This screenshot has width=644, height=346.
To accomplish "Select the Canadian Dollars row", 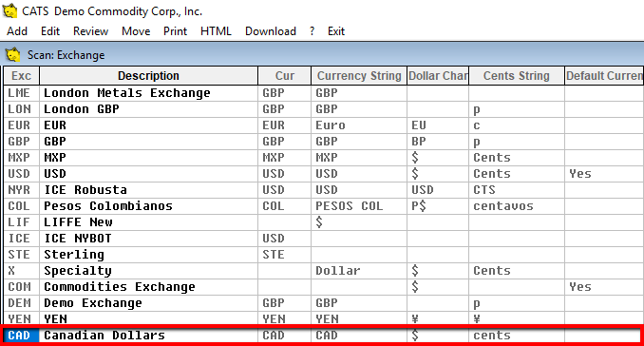I will click(324, 336).
